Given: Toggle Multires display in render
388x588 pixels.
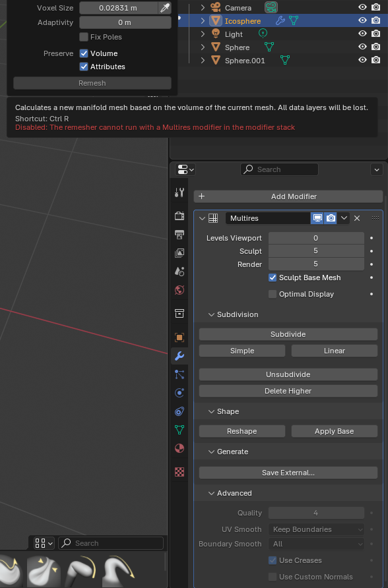Looking at the screenshot, I should [x=331, y=218].
